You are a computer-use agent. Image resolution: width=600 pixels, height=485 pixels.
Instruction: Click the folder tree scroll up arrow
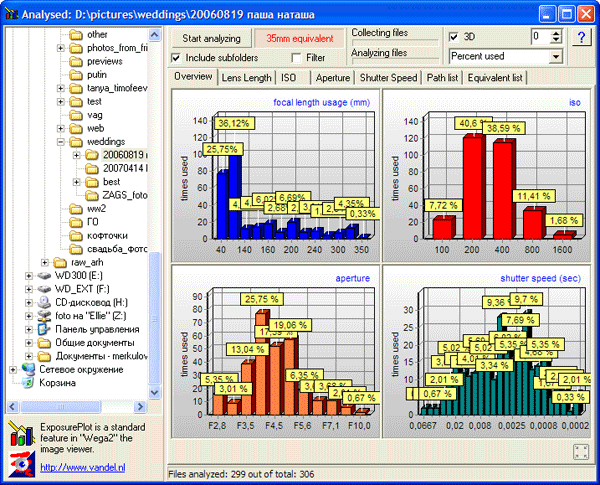(155, 35)
